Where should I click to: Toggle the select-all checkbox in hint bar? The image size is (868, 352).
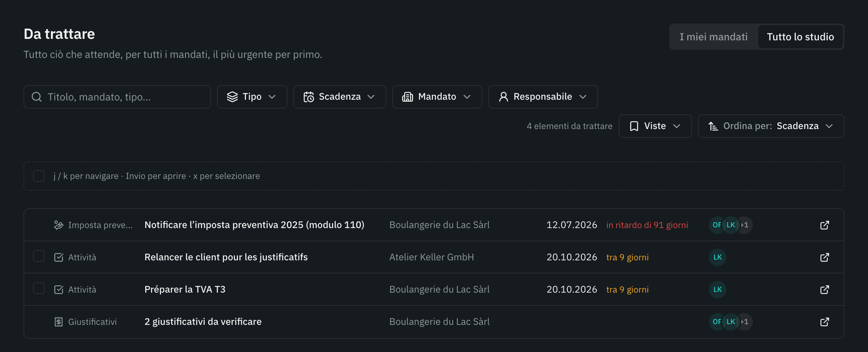point(39,176)
